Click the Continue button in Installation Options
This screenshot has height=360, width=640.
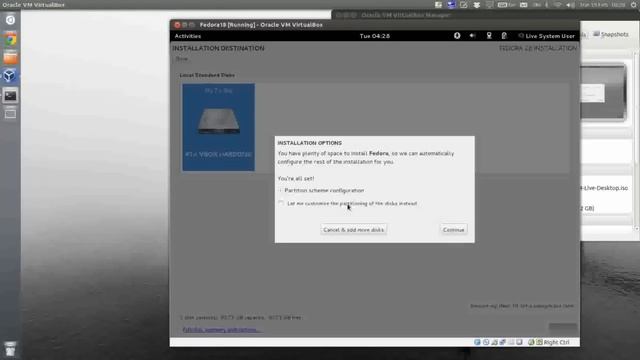coord(453,230)
